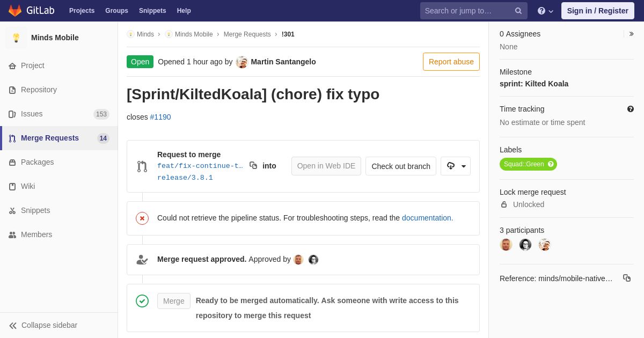644x338 pixels.
Task: Click the merge request branch icon
Action: [x=142, y=166]
